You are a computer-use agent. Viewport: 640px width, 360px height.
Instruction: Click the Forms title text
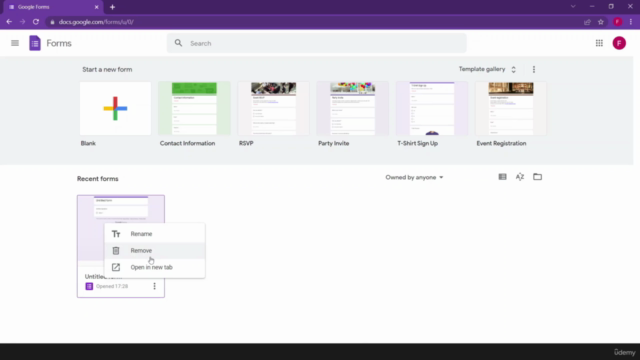pos(59,43)
